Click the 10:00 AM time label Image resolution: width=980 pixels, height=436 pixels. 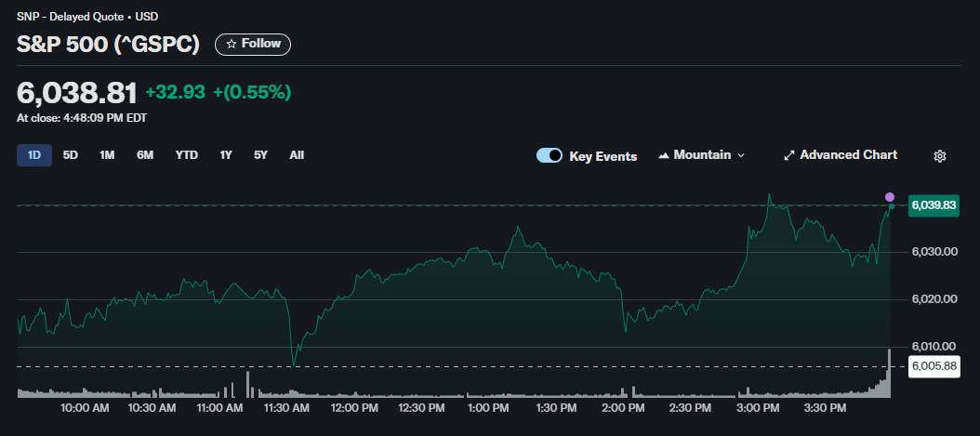click(x=85, y=408)
